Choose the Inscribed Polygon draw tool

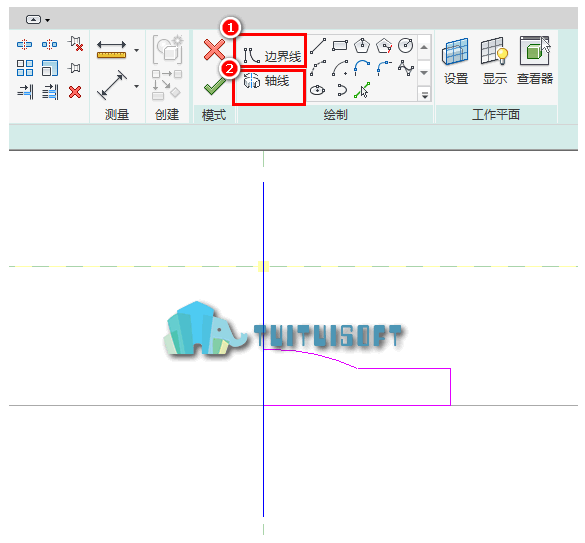click(x=362, y=46)
